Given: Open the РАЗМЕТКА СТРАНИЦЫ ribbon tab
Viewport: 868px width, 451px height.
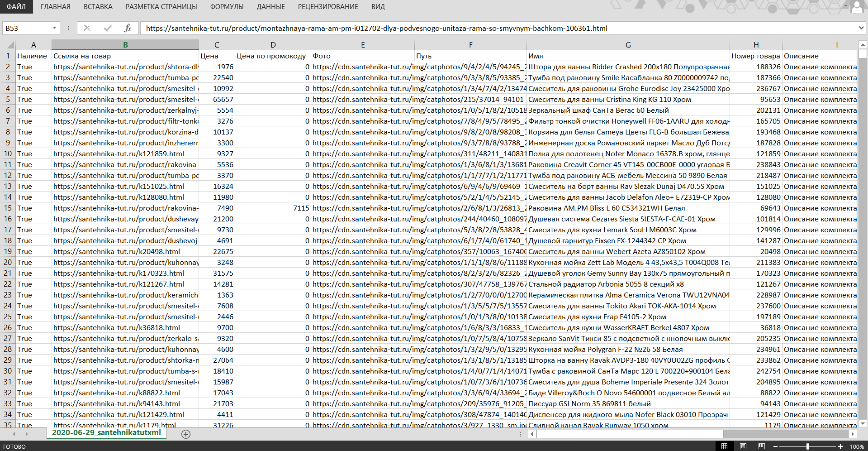Looking at the screenshot, I should (161, 7).
